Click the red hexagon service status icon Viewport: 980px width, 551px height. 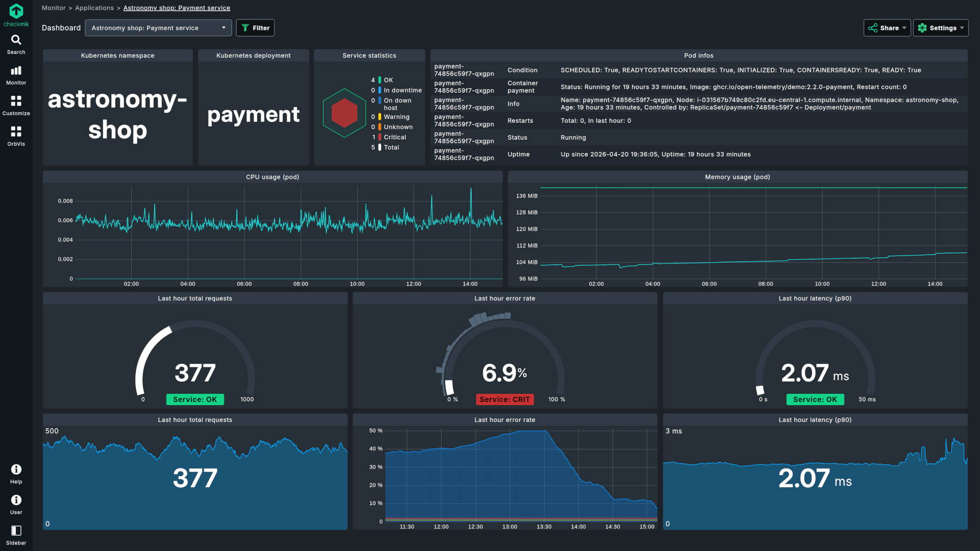345,113
